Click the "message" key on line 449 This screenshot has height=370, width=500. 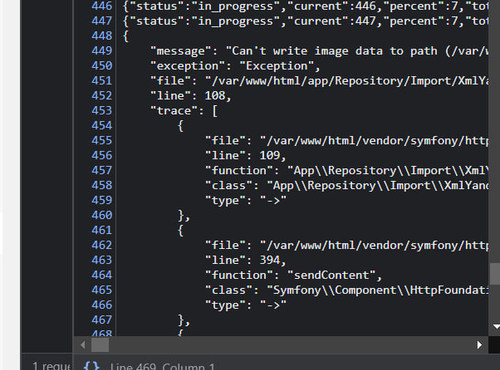[x=181, y=51]
